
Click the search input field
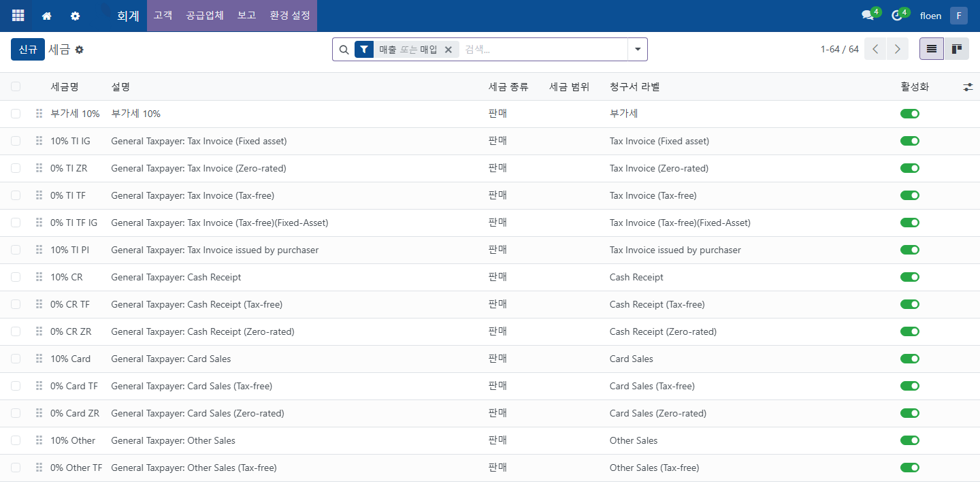click(x=543, y=50)
